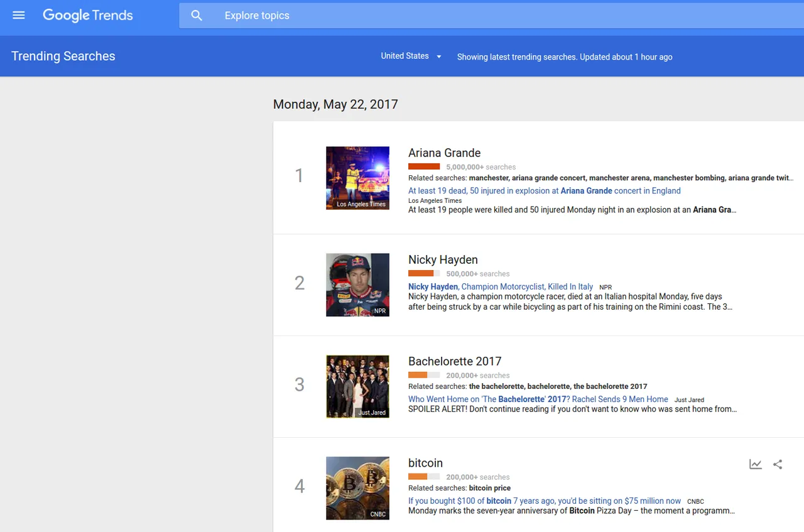The width and height of the screenshot is (804, 532).
Task: Open 'At least 19 dead' article link
Action: click(545, 191)
